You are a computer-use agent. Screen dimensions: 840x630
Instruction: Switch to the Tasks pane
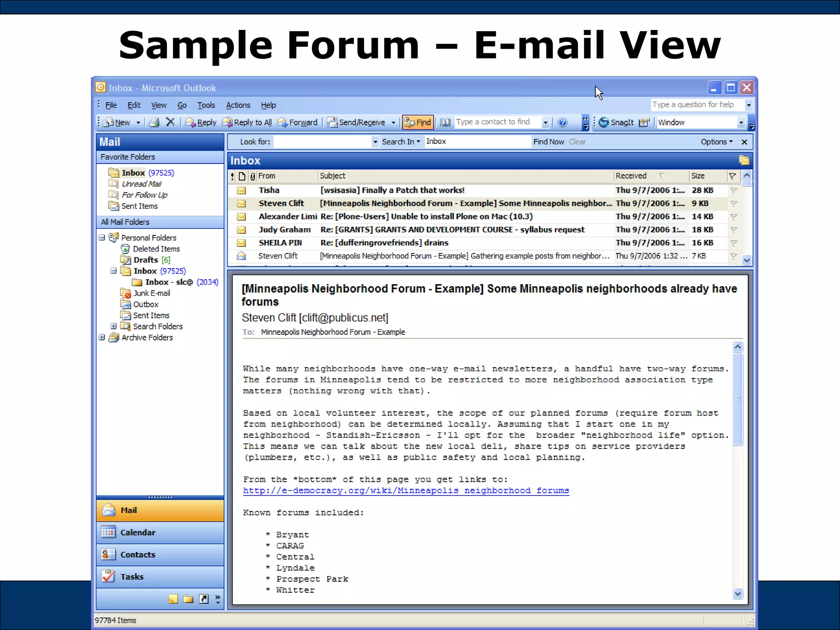160,577
